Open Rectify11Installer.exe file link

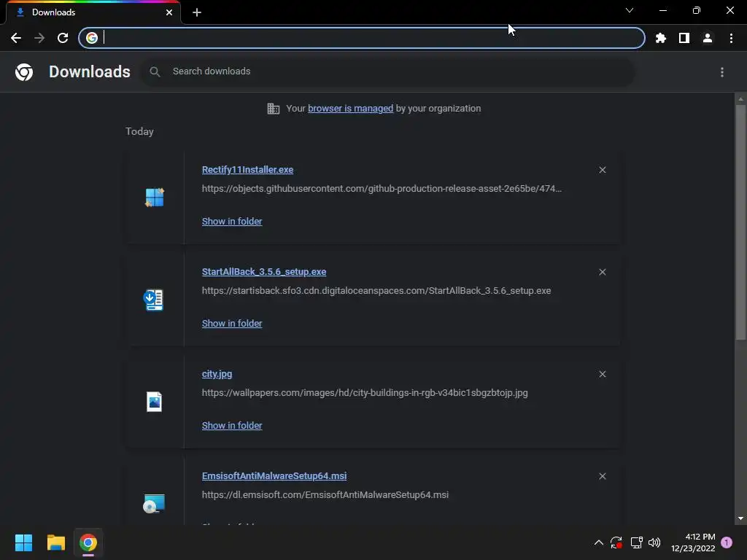point(248,169)
